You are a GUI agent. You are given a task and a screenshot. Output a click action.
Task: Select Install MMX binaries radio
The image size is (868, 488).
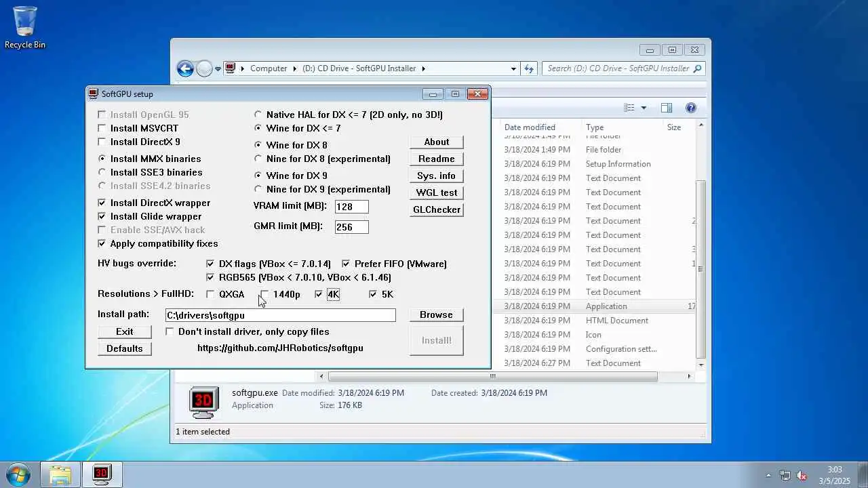[x=102, y=159]
